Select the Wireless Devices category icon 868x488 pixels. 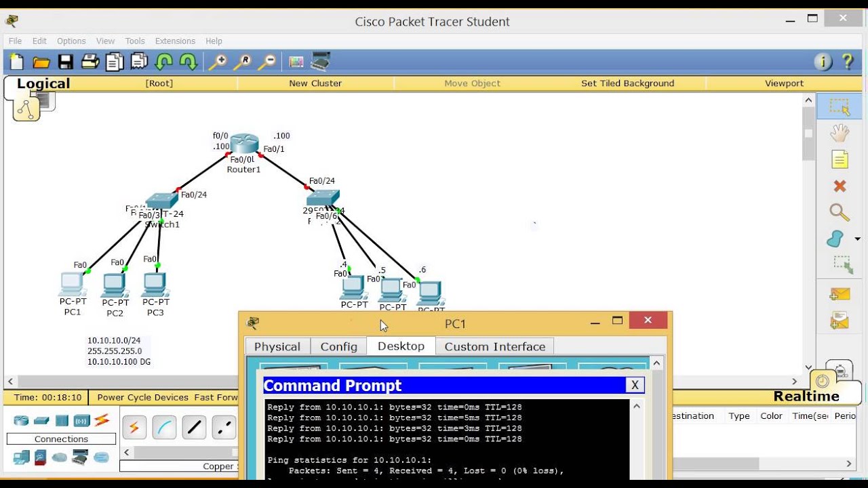coord(82,421)
